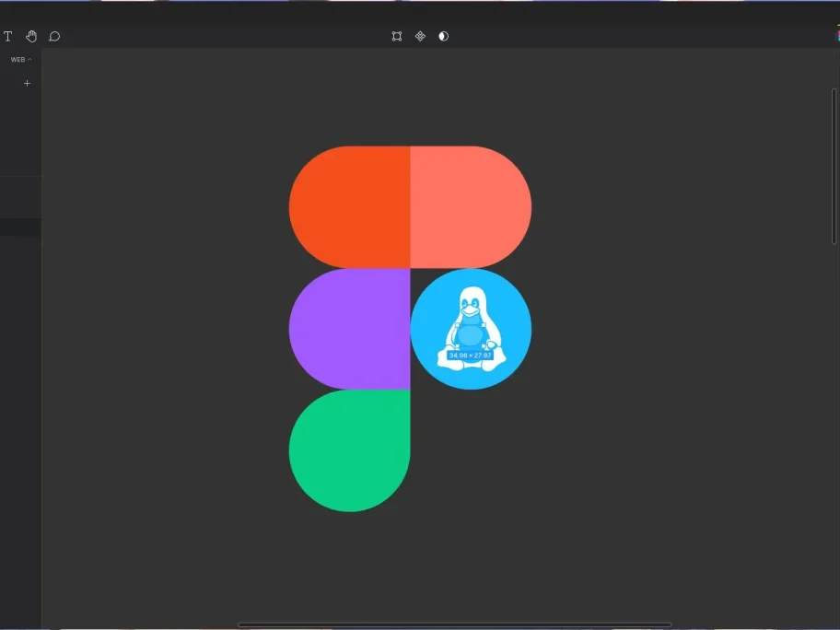Click the multicolor icon at top right
Image resolution: width=840 pixels, height=630 pixels.
coord(836,36)
